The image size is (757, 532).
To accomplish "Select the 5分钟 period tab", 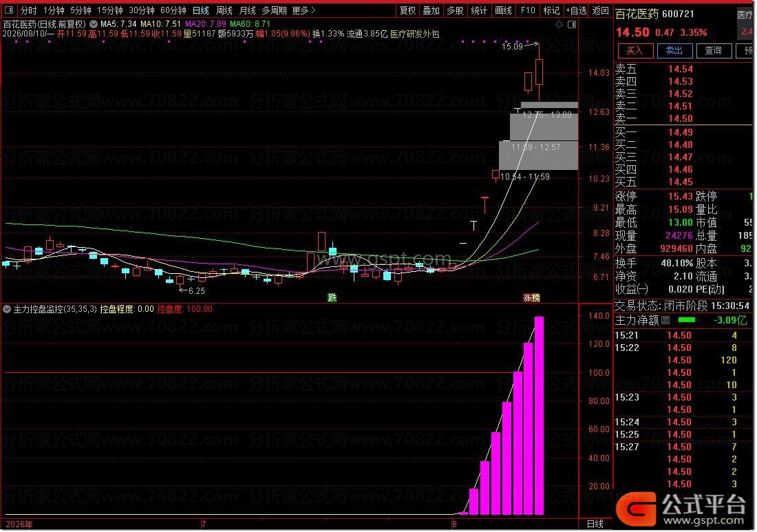I will click(81, 10).
